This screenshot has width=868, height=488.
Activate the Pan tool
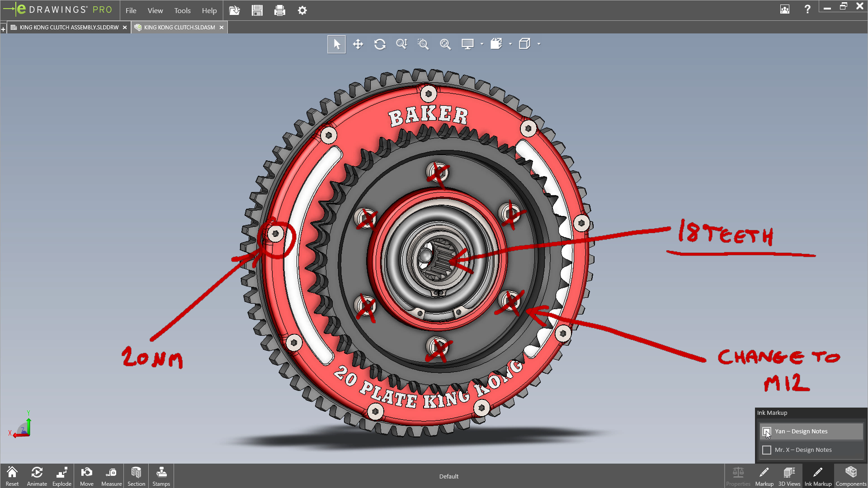pos(358,44)
